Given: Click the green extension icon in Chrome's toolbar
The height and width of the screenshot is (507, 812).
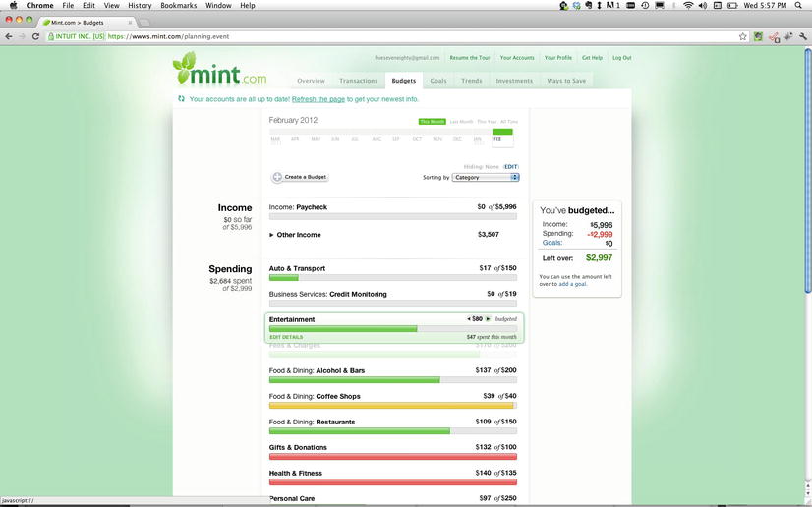Looking at the screenshot, I should [758, 36].
